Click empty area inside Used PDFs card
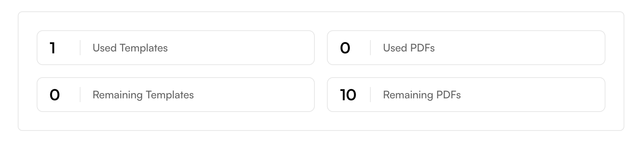Image resolution: width=644 pixels, height=143 pixels. (x=522, y=48)
